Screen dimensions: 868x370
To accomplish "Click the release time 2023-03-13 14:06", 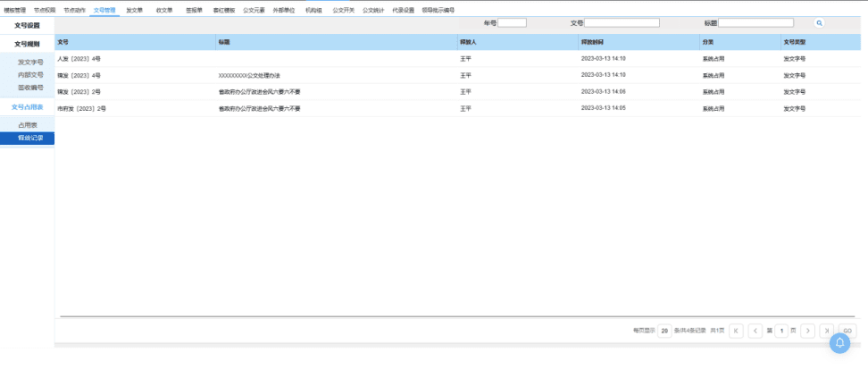I will (x=603, y=92).
